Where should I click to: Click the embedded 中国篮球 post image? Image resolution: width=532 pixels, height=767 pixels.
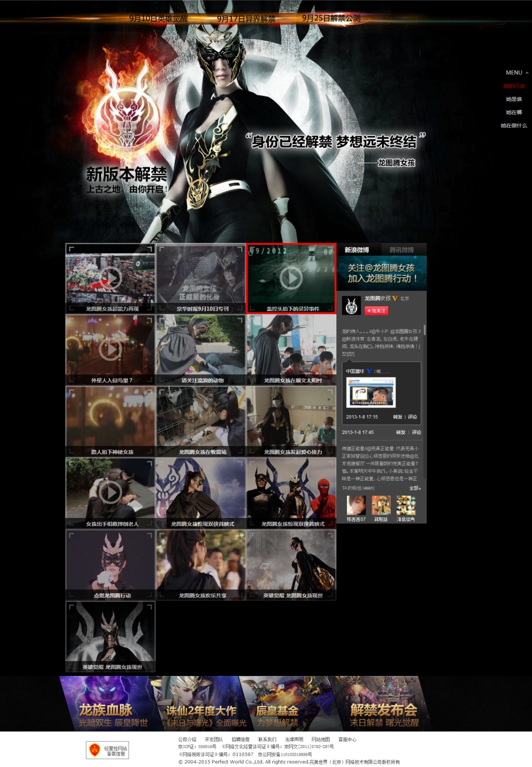click(x=371, y=393)
